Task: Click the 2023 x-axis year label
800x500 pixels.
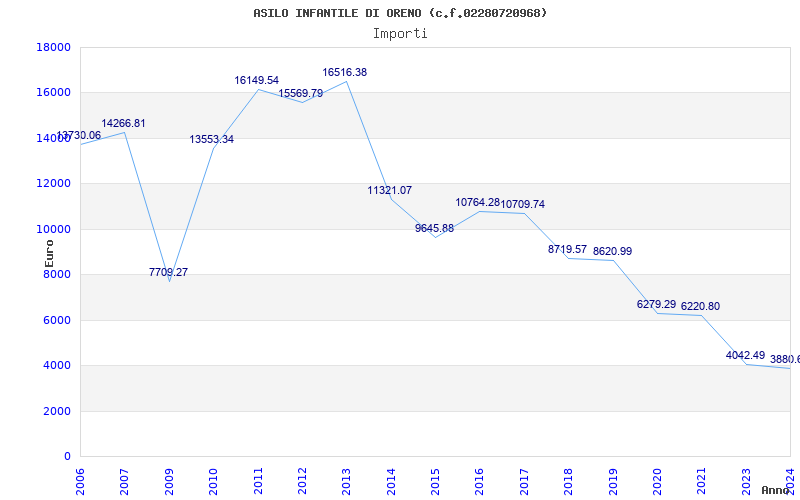Action: pyautogui.click(x=746, y=481)
